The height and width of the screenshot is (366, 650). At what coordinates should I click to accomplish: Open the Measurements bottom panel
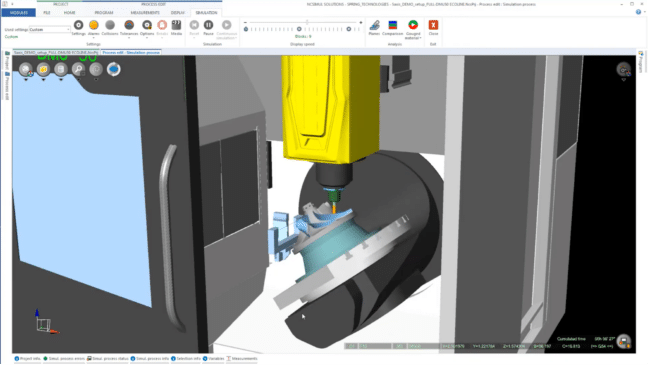[x=242, y=359]
